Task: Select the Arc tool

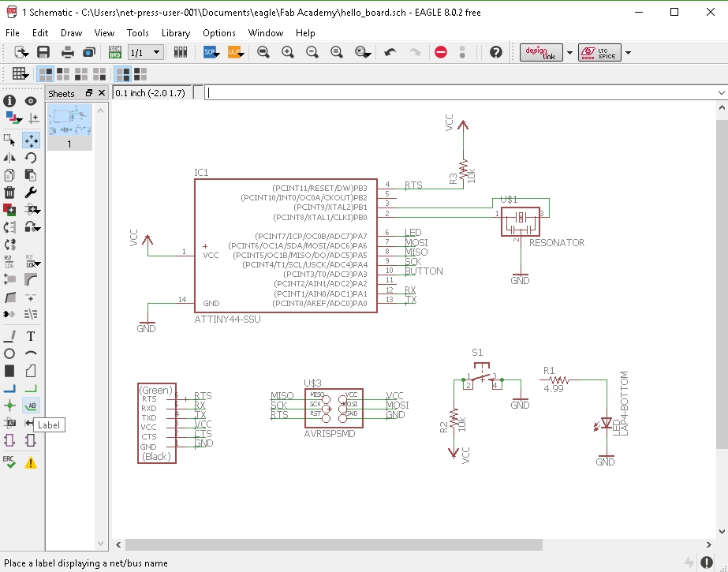Action: (31, 353)
